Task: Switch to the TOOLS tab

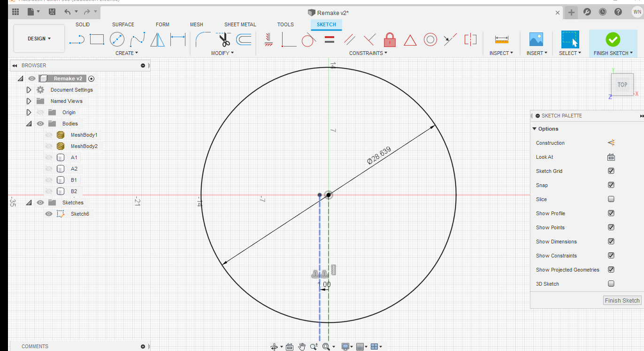Action: 285,24
